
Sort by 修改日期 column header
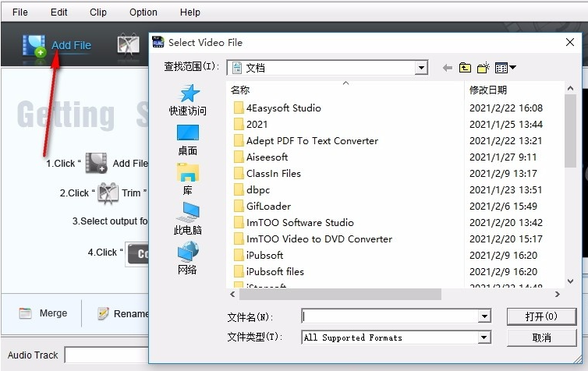click(488, 90)
